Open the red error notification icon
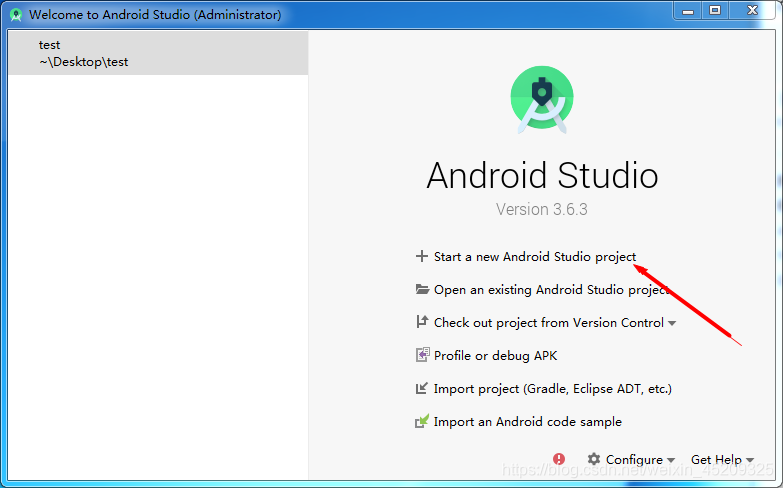Screen dimensions: 783x488 (x=559, y=459)
